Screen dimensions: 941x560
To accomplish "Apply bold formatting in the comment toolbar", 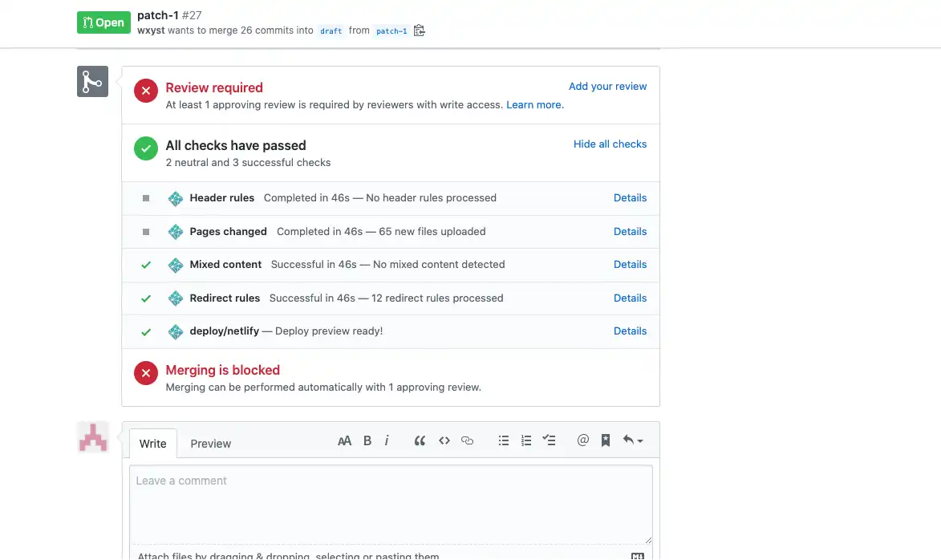I will (367, 440).
